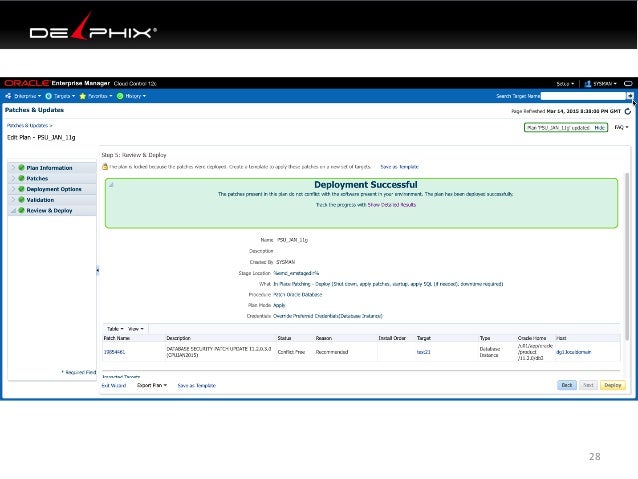The width and height of the screenshot is (638, 479).
Task: Click the Target column header
Action: tap(424, 338)
